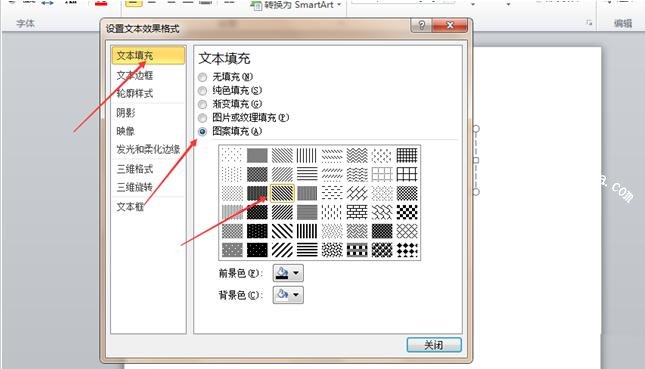Pick the large checkerboard pattern
Image resolution: width=645 pixels, height=369 pixels.
coord(407,212)
